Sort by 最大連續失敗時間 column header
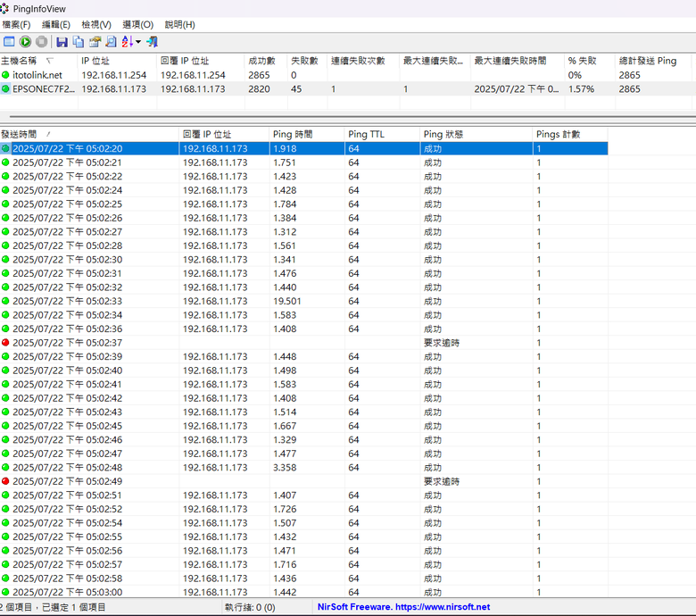The width and height of the screenshot is (696, 616). pos(518,61)
